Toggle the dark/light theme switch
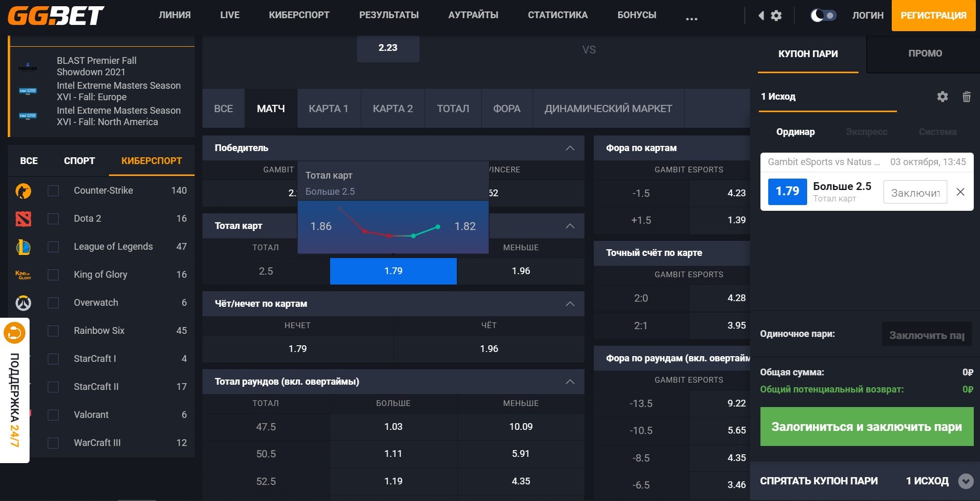980x501 pixels. (x=823, y=16)
